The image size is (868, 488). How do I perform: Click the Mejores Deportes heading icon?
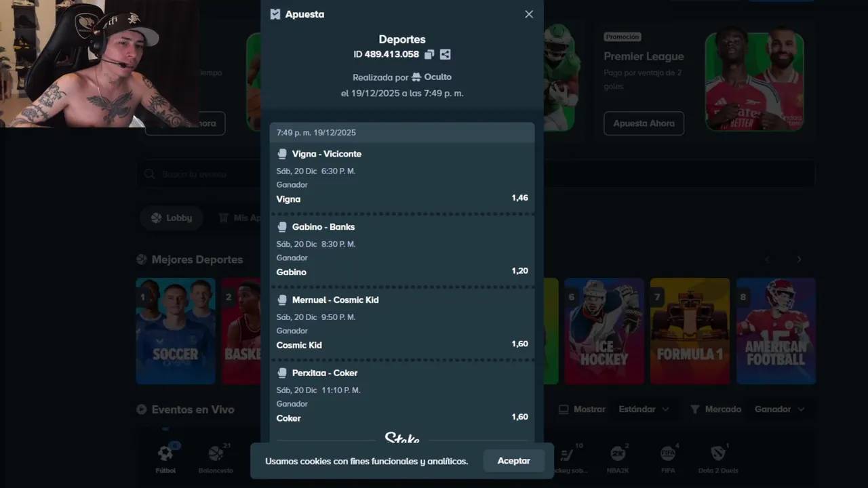pyautogui.click(x=142, y=260)
